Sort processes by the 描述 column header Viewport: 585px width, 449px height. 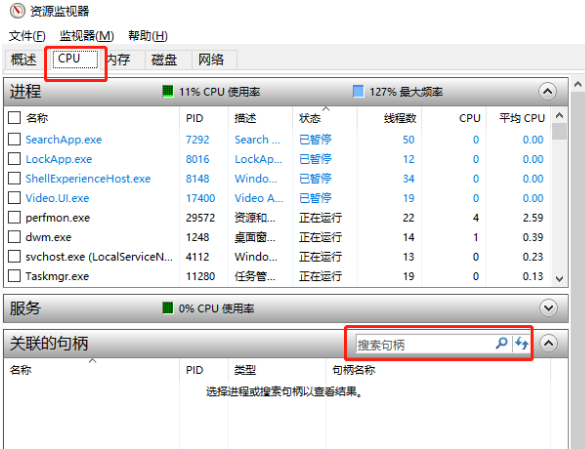point(245,118)
